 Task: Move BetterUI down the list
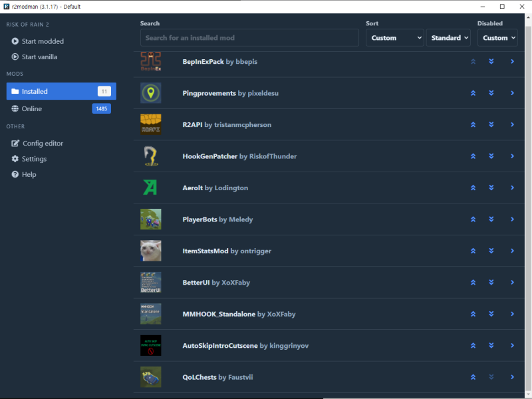point(491,282)
